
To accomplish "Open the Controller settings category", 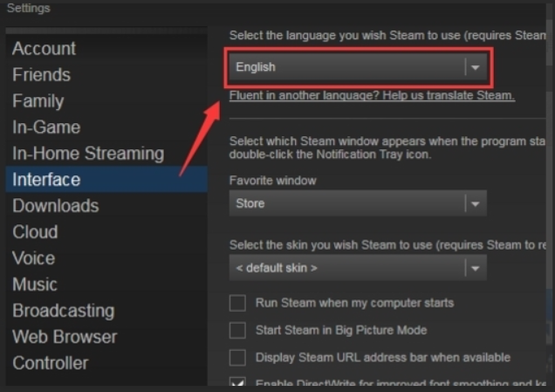I will [106, 363].
